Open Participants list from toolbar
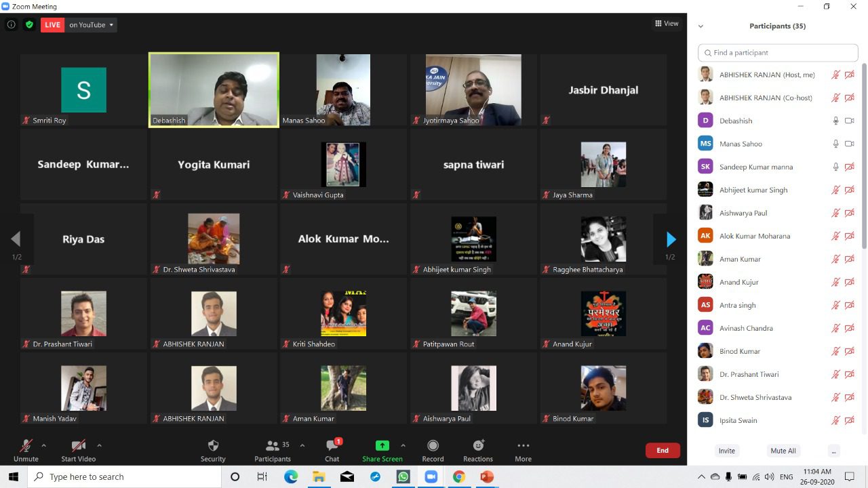The image size is (868, 488). tap(273, 450)
